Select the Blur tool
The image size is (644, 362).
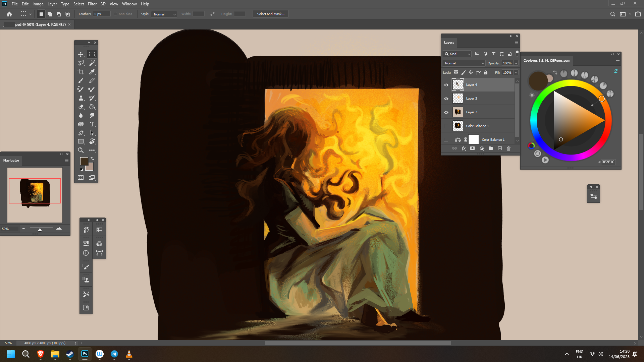pyautogui.click(x=81, y=115)
